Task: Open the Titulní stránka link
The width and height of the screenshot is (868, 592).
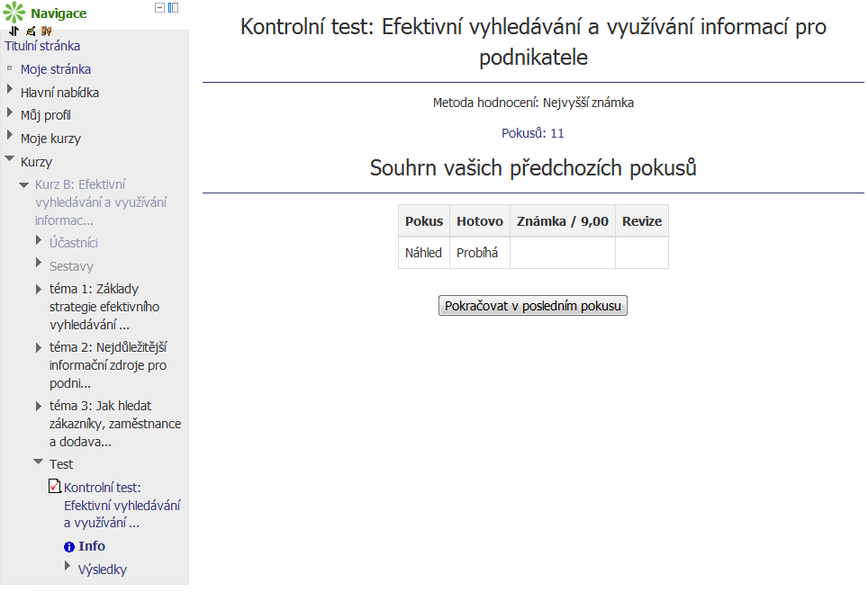Action: tap(42, 46)
